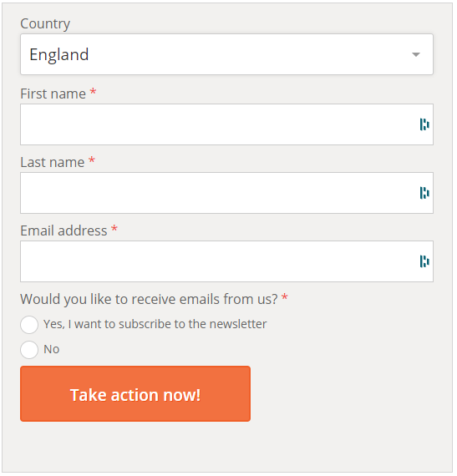Click the Country field label
The width and height of the screenshot is (457, 476).
(x=45, y=23)
